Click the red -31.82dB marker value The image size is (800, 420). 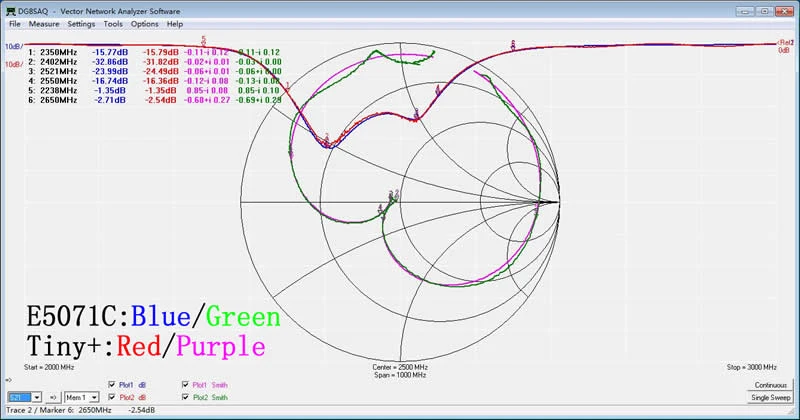click(161, 62)
